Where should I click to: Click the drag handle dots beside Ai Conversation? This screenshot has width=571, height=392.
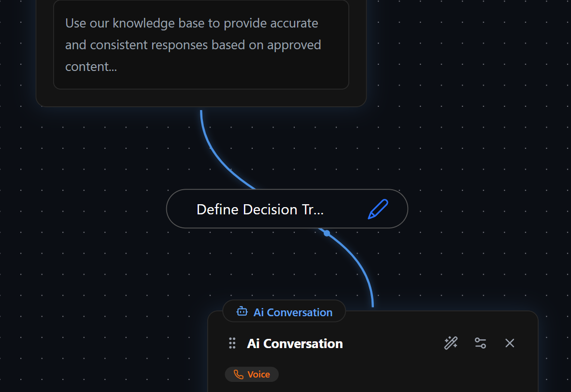232,343
